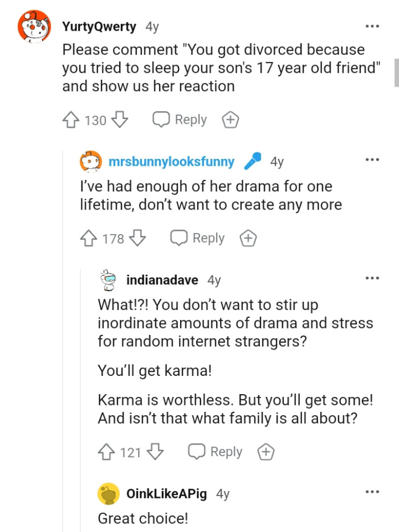Open the overflow menu on mrsbunnylooksfunny's reply
Screen dimensions: 399x532
tap(372, 160)
